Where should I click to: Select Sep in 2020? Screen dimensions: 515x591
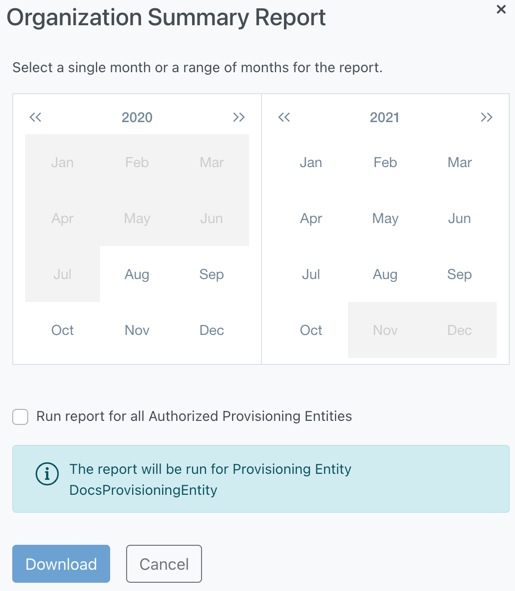pyautogui.click(x=212, y=274)
